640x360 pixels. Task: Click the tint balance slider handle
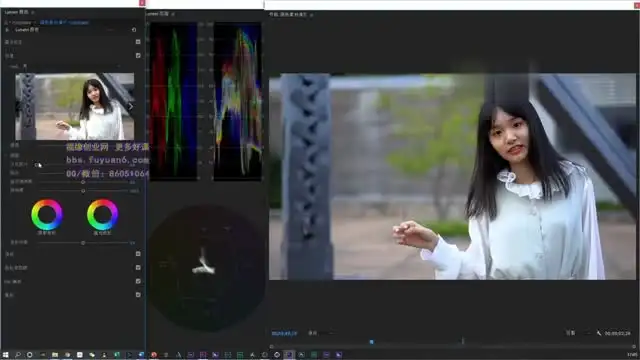point(83,243)
